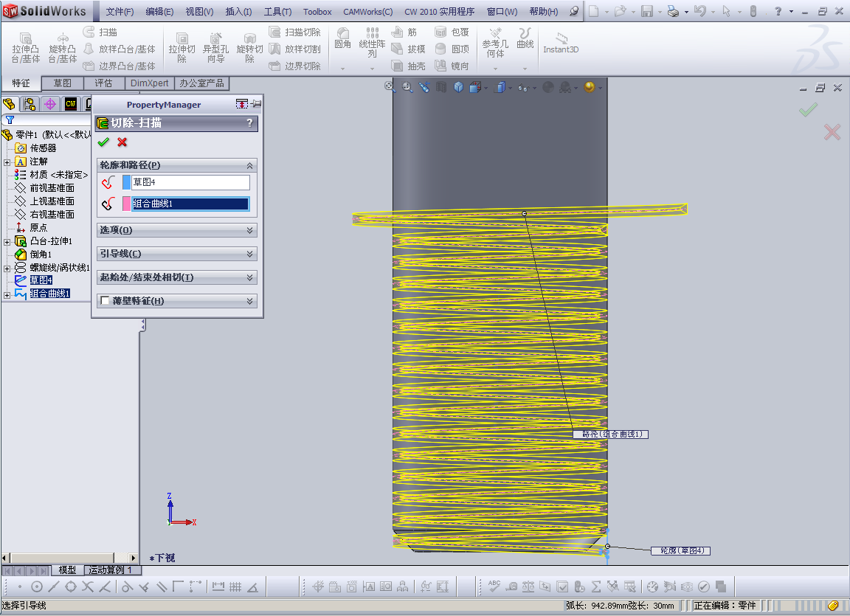The image size is (850, 616).
Task: Switch to the Sketch (草图) tab
Action: (62, 83)
